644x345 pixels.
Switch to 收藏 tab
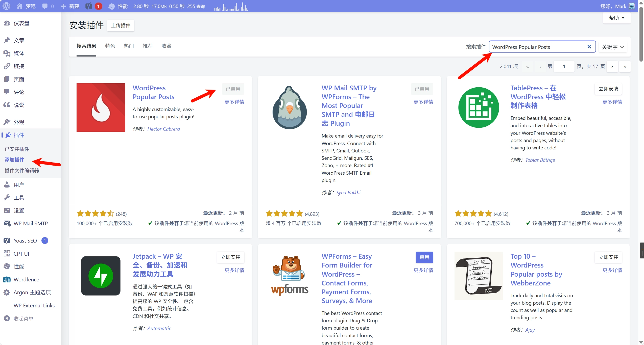[x=166, y=46]
